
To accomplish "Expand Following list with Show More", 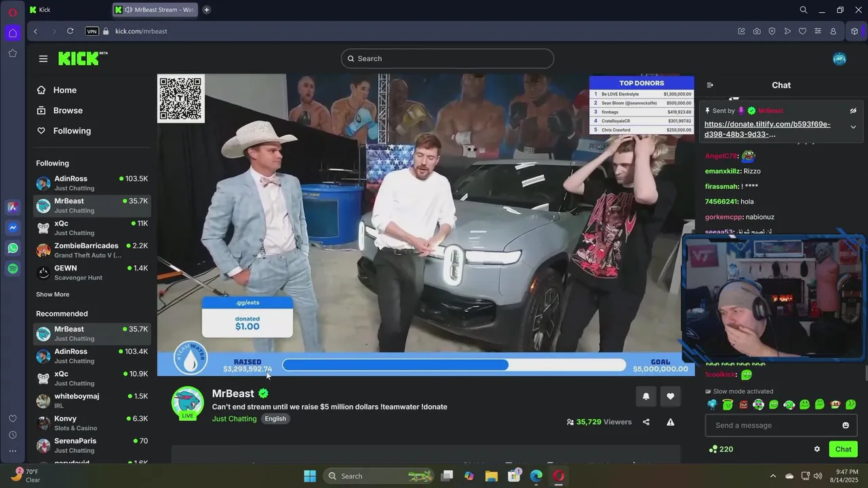I will (53, 295).
